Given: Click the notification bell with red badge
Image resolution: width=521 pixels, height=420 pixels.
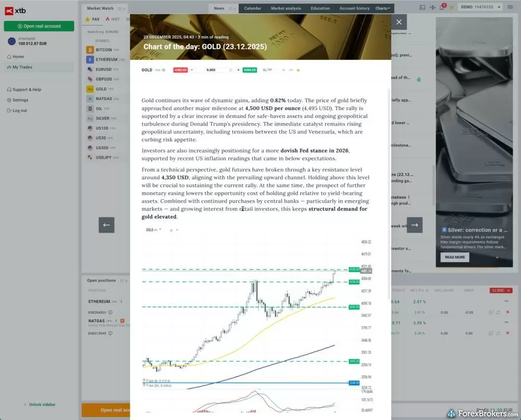Looking at the screenshot, I should [442, 7].
